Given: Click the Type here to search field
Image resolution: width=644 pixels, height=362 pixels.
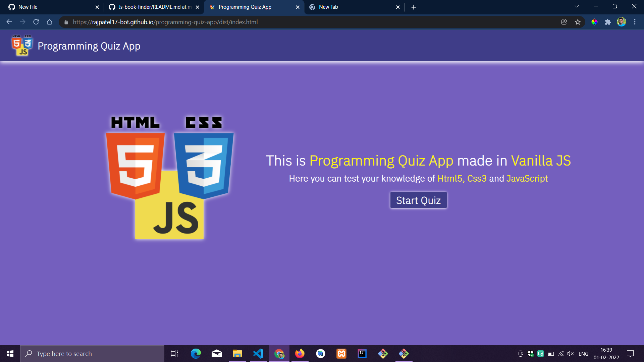Looking at the screenshot, I should (x=92, y=353).
